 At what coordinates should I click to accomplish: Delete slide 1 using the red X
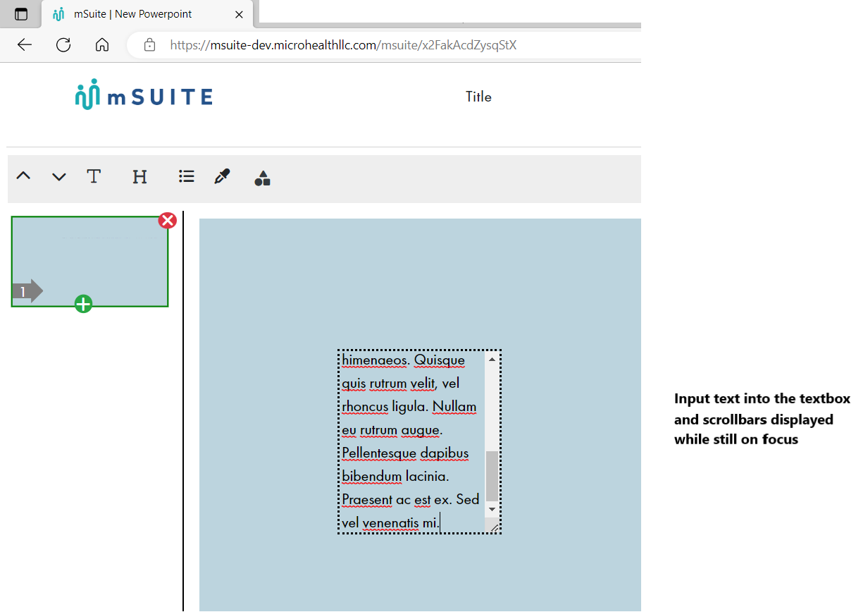168,220
